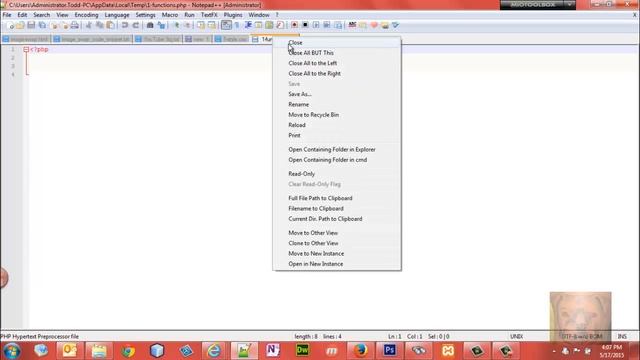Choose Move to Other View

coord(337,233)
